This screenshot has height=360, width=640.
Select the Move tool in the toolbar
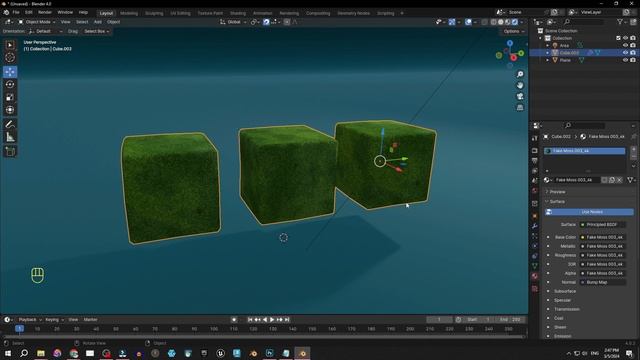tap(10, 71)
